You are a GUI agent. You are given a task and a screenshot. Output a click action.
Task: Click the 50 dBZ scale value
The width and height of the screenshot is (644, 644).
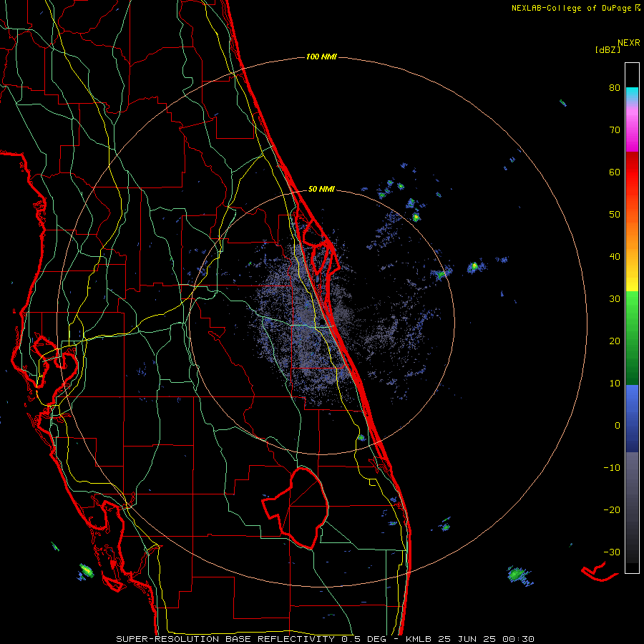[615, 215]
